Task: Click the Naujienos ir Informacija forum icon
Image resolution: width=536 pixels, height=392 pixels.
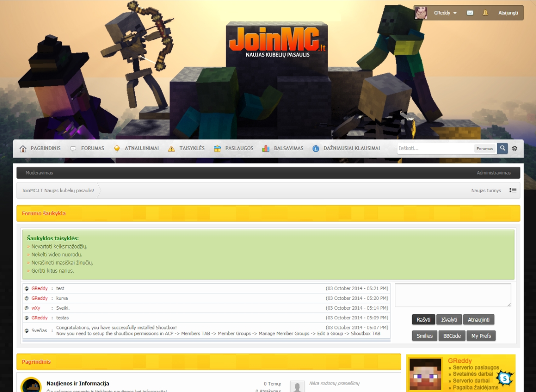Action: tap(31, 385)
